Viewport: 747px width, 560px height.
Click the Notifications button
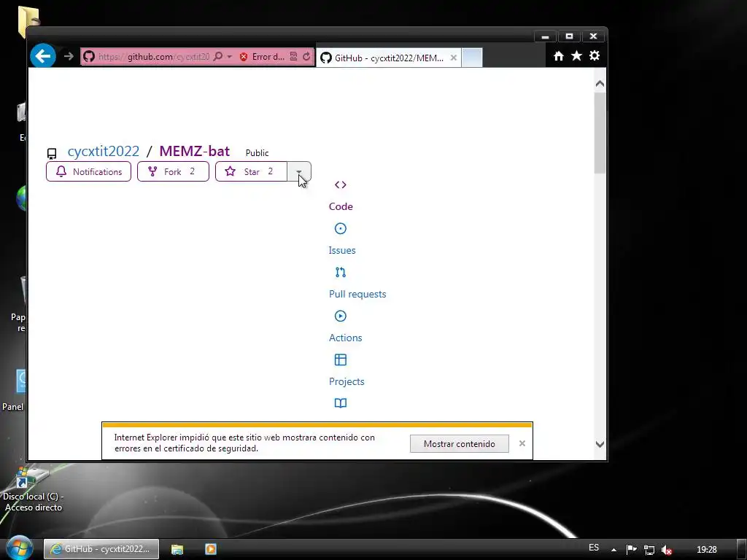[x=88, y=171]
